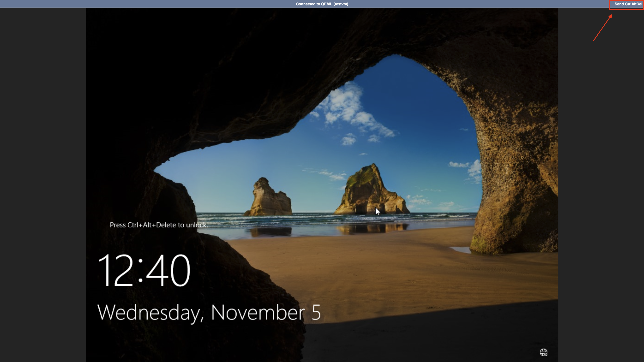Viewport: 644px width, 362px height.
Task: Click the 'Wednesday, November 5' date text
Action: point(209,312)
